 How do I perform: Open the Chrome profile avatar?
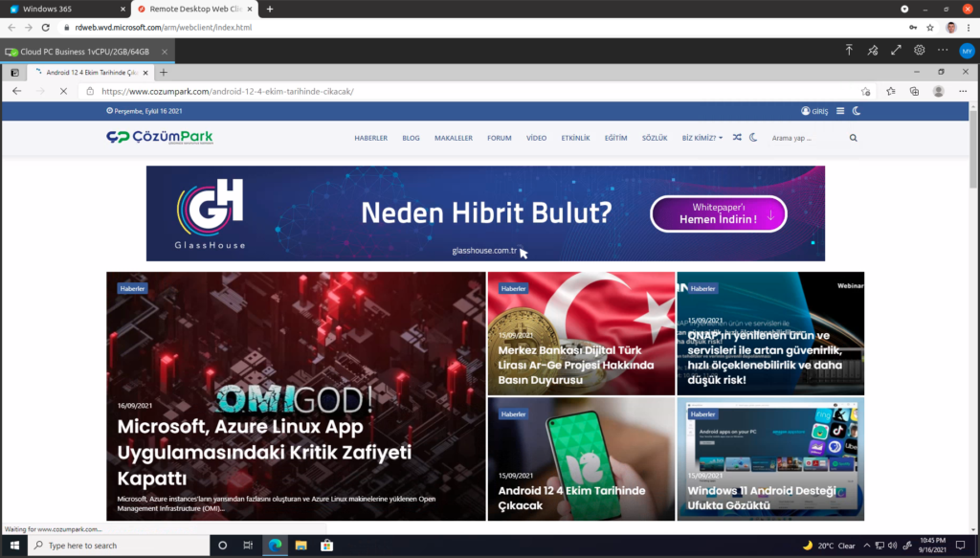point(951,28)
